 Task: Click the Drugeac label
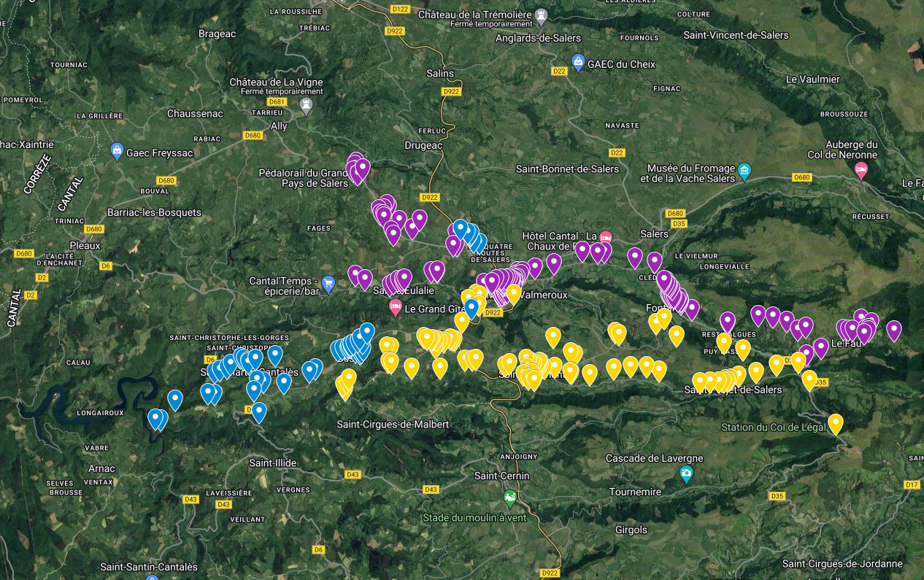coord(424,145)
